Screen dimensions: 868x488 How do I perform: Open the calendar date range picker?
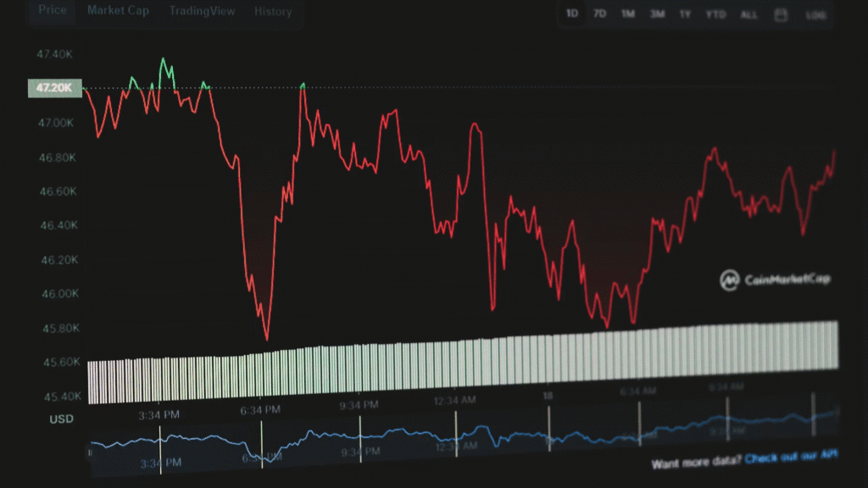[x=781, y=14]
